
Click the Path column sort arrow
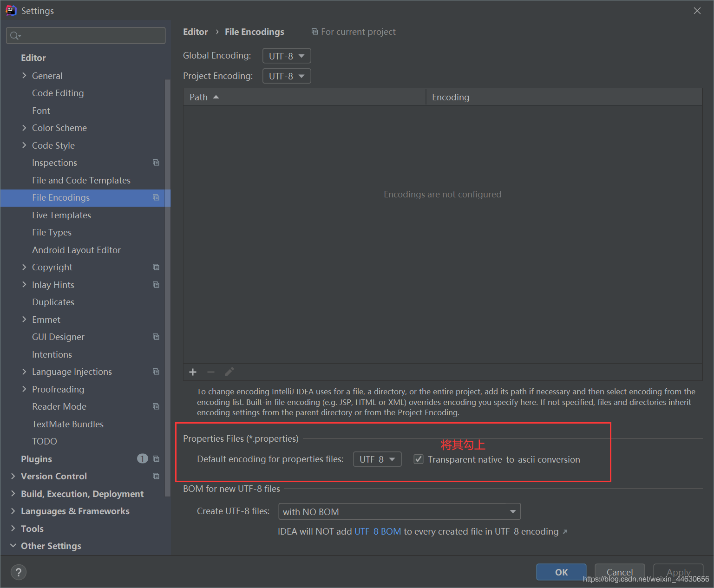pos(216,97)
